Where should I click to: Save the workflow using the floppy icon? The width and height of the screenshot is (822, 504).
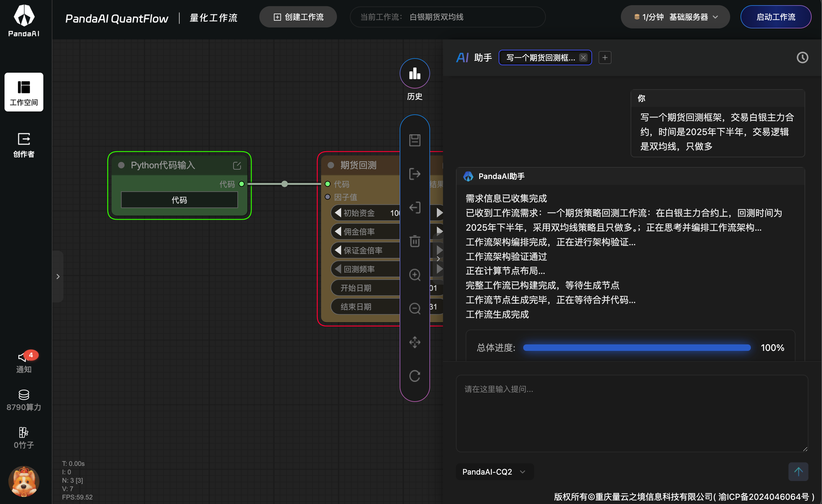(x=415, y=140)
